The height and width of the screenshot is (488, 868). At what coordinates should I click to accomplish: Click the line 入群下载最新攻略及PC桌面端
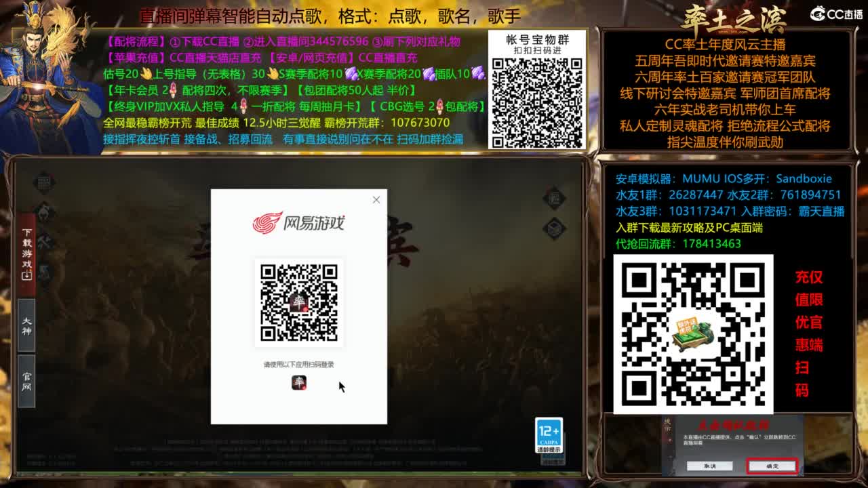tap(689, 228)
